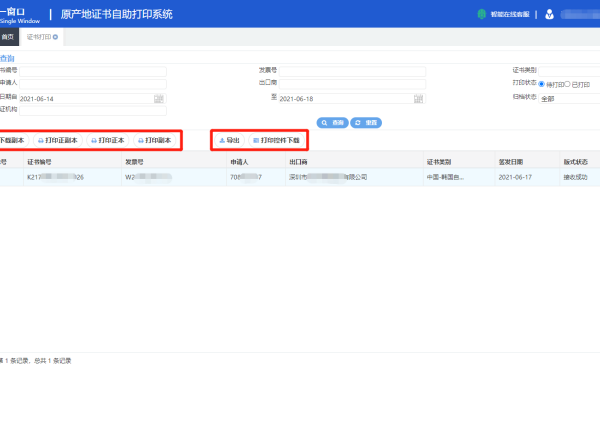Viewport: 600px width, 431px height.
Task: Open the end date calendar icon
Action: (418, 98)
